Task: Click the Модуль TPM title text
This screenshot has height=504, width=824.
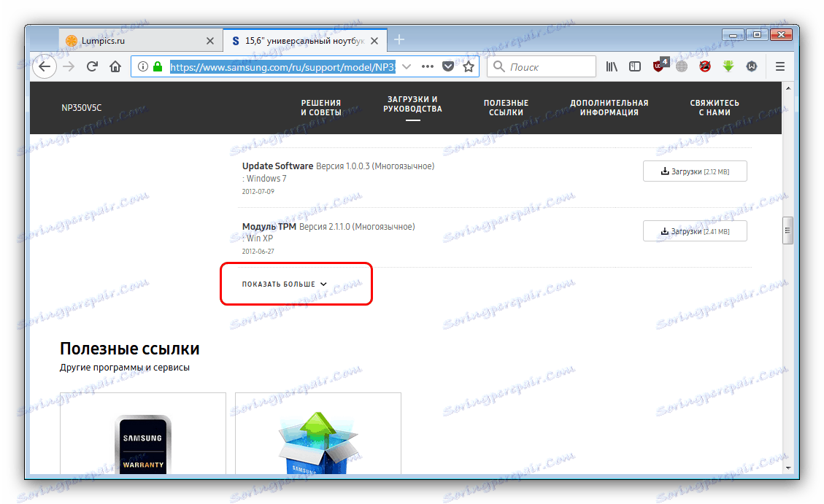Action: pyautogui.click(x=269, y=226)
